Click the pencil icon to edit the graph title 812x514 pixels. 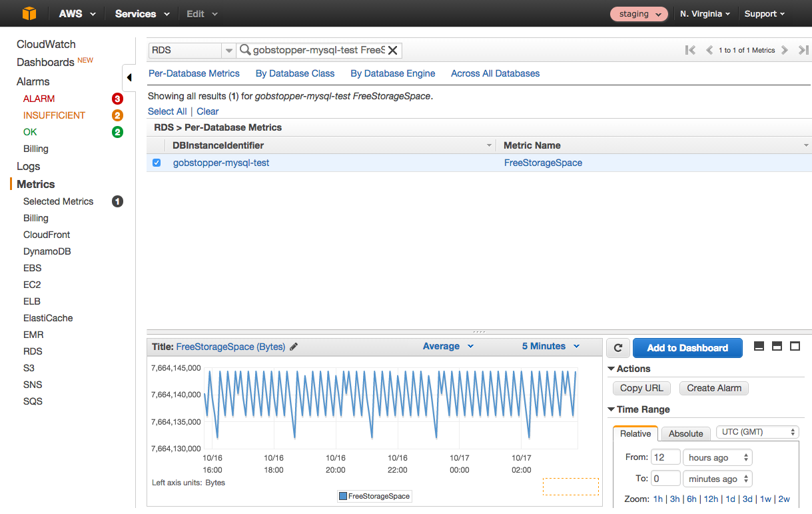[x=294, y=346]
